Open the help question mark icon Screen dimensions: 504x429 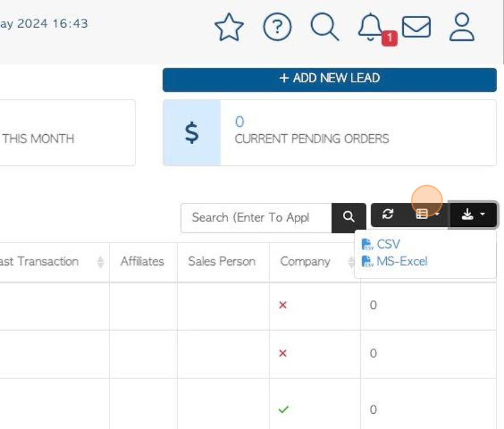pyautogui.click(x=277, y=27)
